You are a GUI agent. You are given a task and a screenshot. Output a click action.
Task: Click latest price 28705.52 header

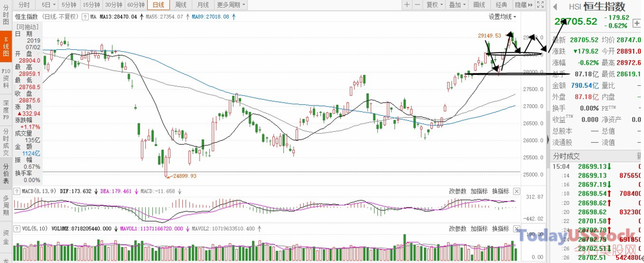click(576, 22)
